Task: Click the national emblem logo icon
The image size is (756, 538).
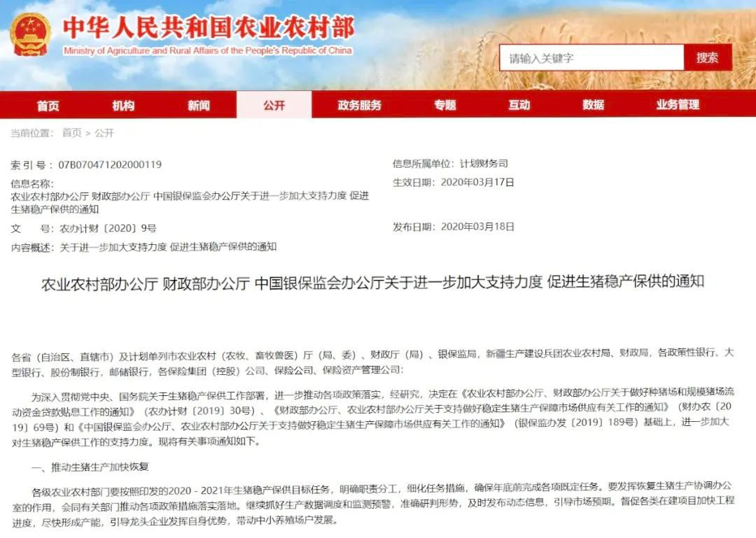Action: (x=30, y=34)
